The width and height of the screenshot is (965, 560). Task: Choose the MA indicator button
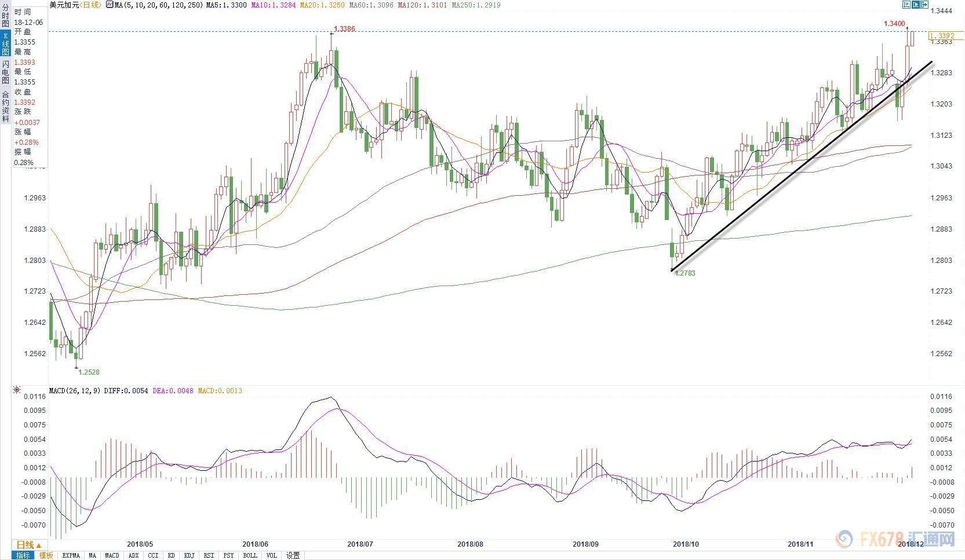(93, 555)
